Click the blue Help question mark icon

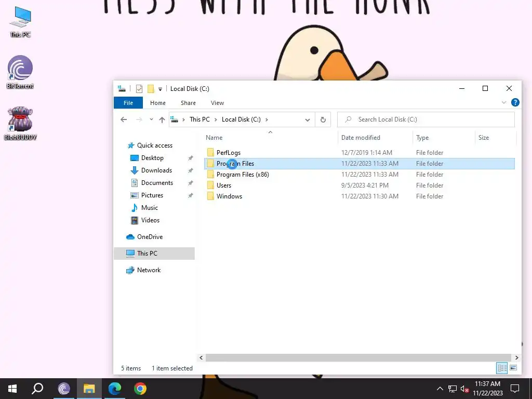pyautogui.click(x=515, y=102)
